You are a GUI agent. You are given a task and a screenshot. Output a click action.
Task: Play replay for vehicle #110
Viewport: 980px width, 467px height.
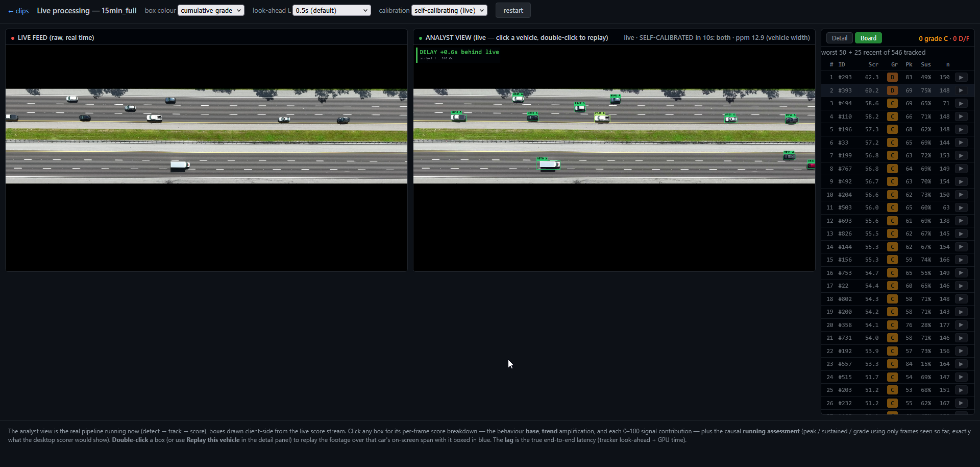click(961, 116)
